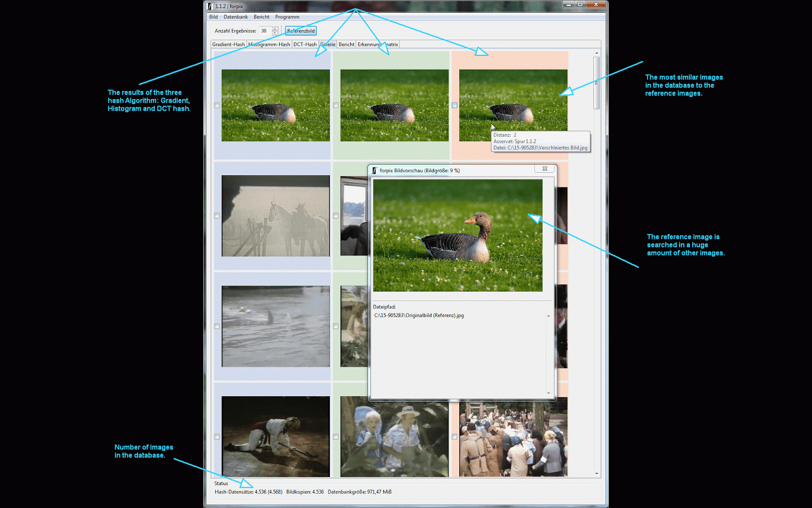This screenshot has width=812, height=508.
Task: Tick the checkbox beside the green-column goose thumbnail
Action: 335,105
